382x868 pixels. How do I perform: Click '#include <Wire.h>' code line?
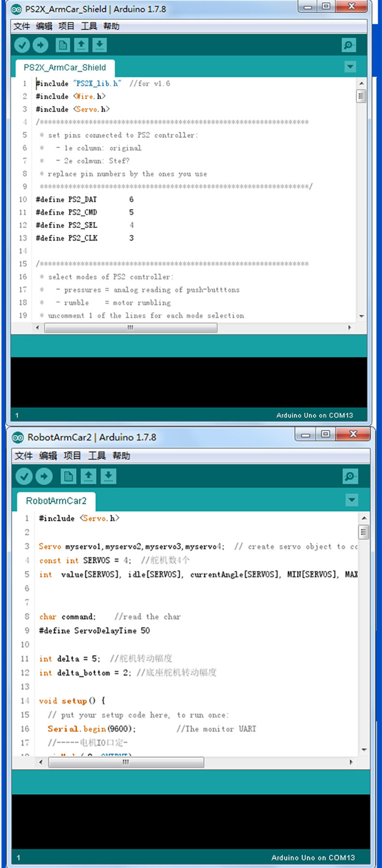(x=71, y=96)
